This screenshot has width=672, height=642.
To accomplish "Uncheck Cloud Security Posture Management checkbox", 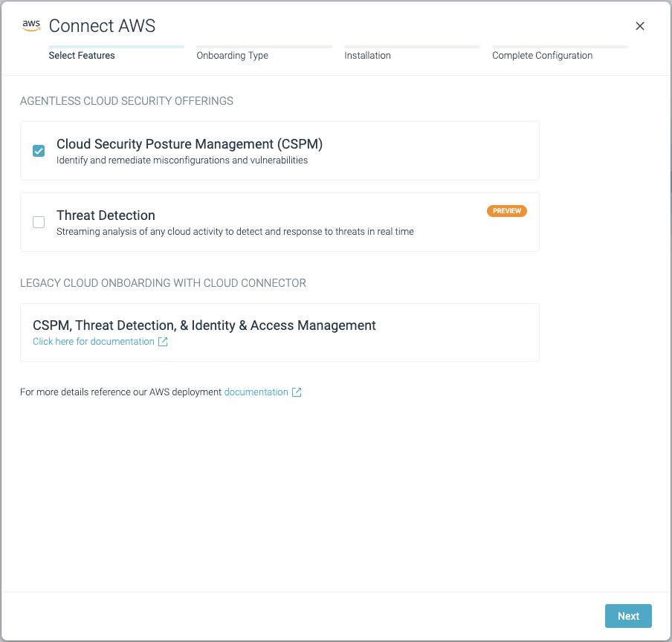I will point(39,151).
